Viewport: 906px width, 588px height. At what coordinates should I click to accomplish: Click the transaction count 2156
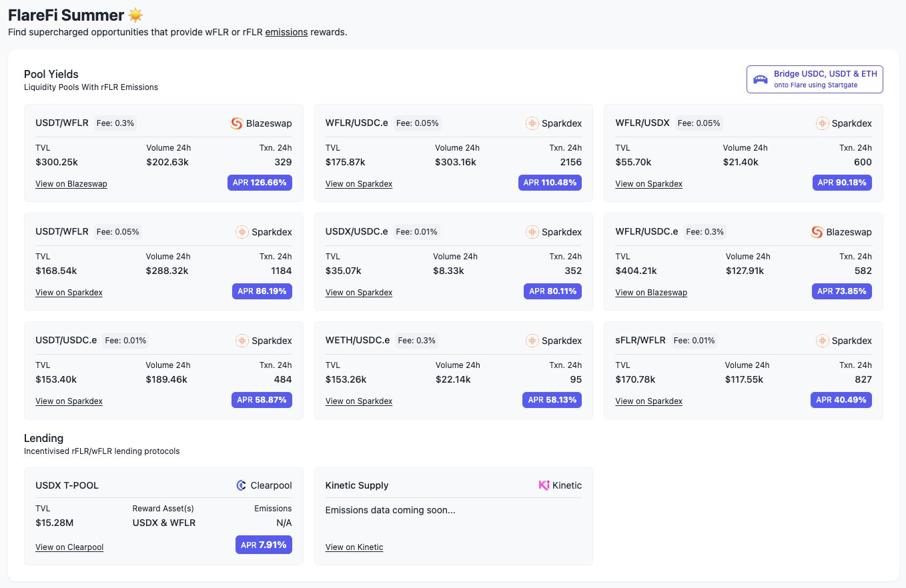tap(570, 162)
